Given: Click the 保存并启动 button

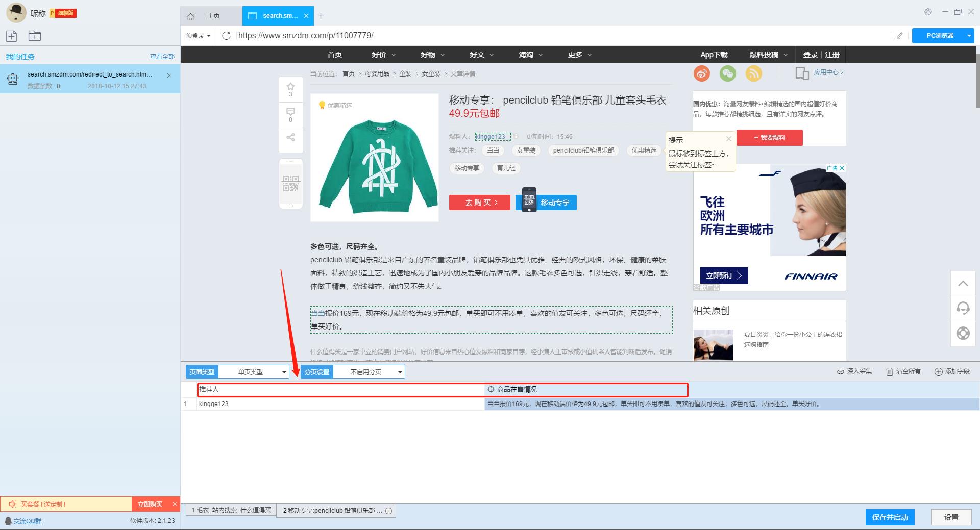Looking at the screenshot, I should coord(890,517).
